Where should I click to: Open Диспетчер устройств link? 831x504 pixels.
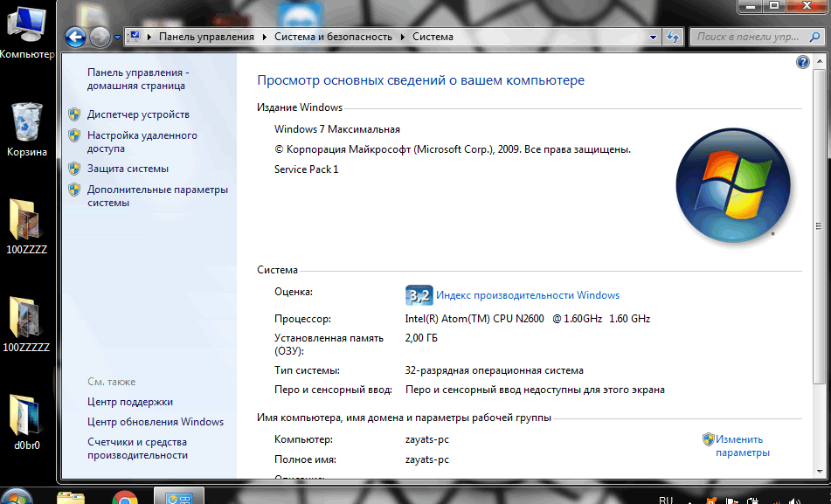point(138,114)
